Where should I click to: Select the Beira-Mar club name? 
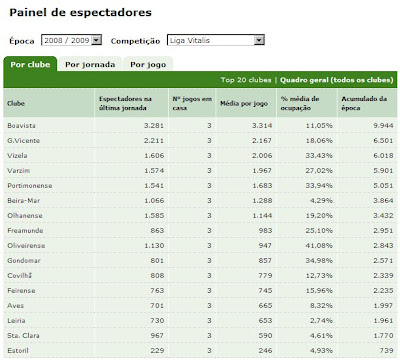[24, 201]
